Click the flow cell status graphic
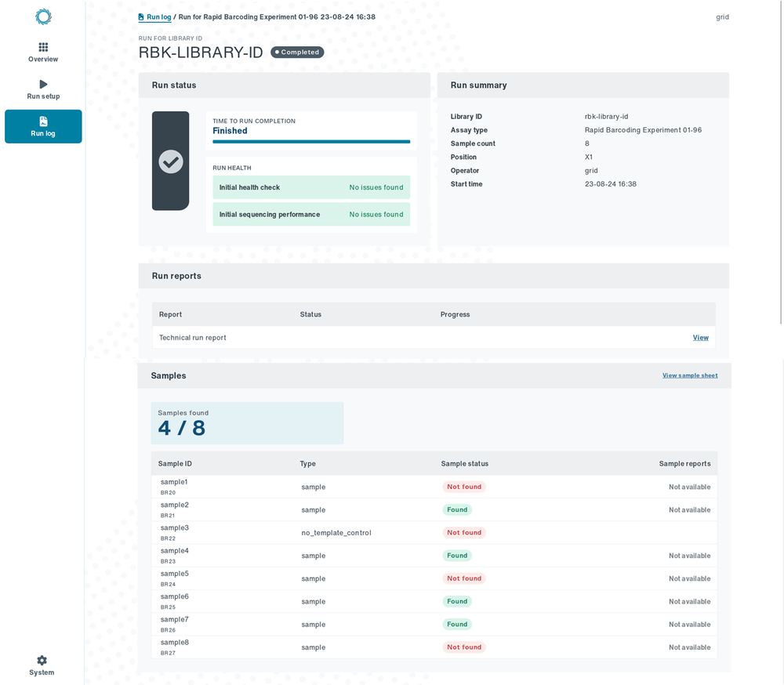Image resolution: width=784 pixels, height=685 pixels. tap(170, 161)
